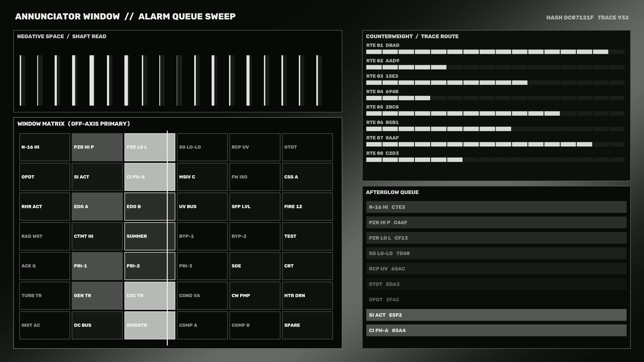
Task: Select the BYP-2 tile
Action: (x=255, y=236)
